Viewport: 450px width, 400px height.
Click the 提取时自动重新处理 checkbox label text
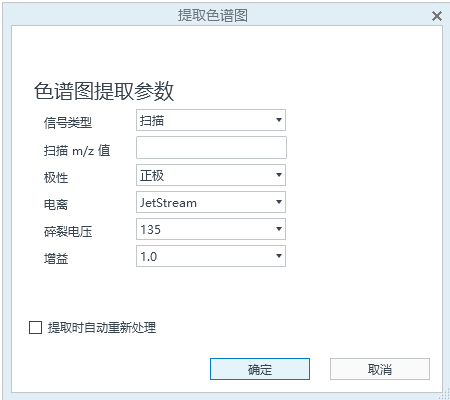click(102, 327)
